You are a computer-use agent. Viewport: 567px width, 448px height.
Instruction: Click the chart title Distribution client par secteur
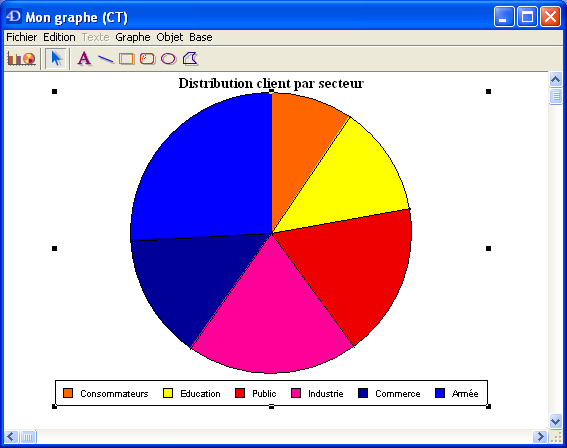click(271, 84)
